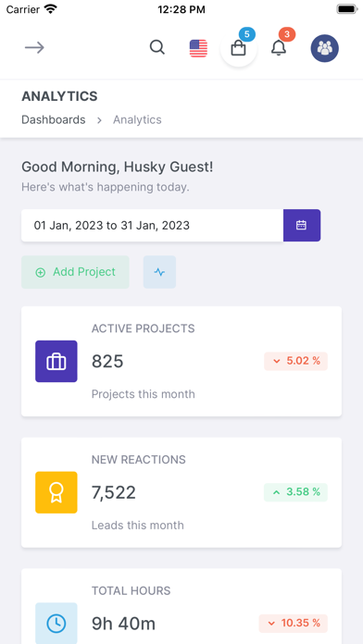Open the notifications bell icon
Screen dimensions: 363x644
[x=279, y=48]
